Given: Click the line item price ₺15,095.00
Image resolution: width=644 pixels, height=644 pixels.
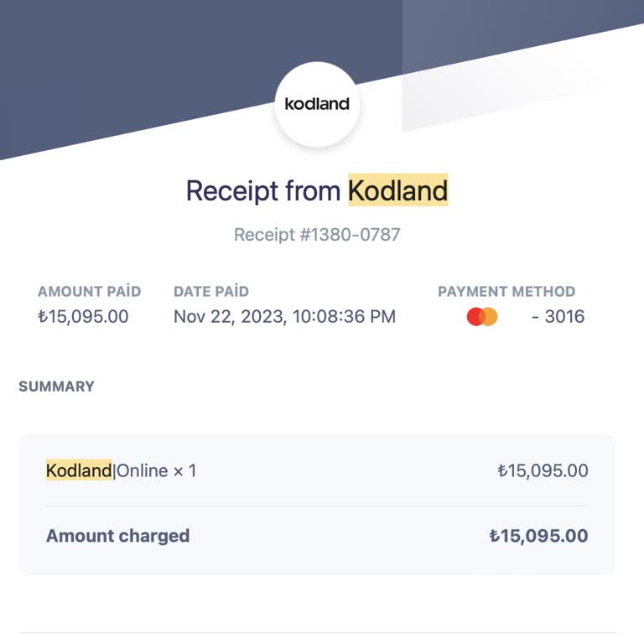Looking at the screenshot, I should (543, 470).
